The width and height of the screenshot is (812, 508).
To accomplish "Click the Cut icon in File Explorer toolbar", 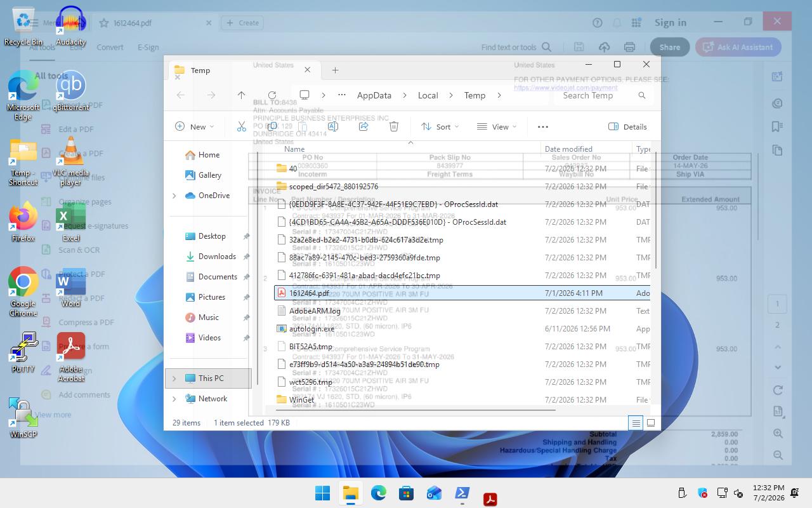I will click(242, 126).
